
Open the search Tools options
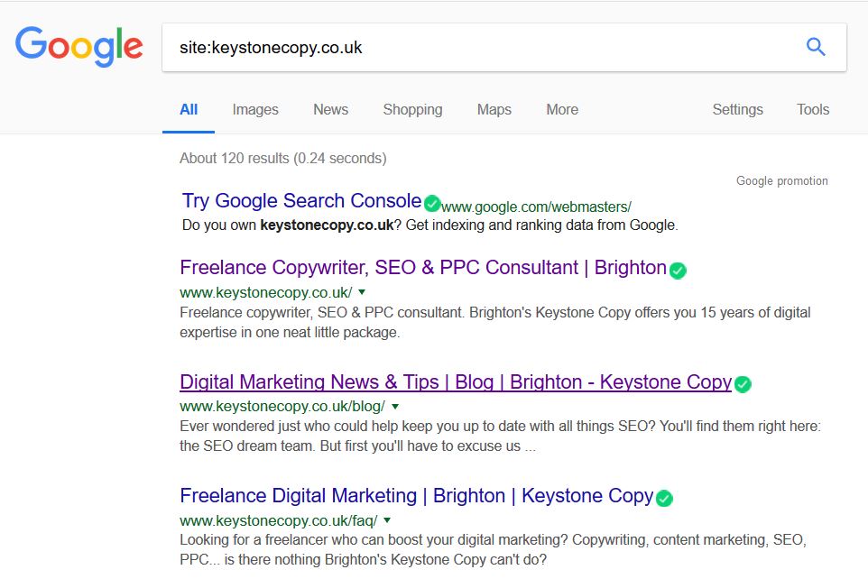pos(812,109)
